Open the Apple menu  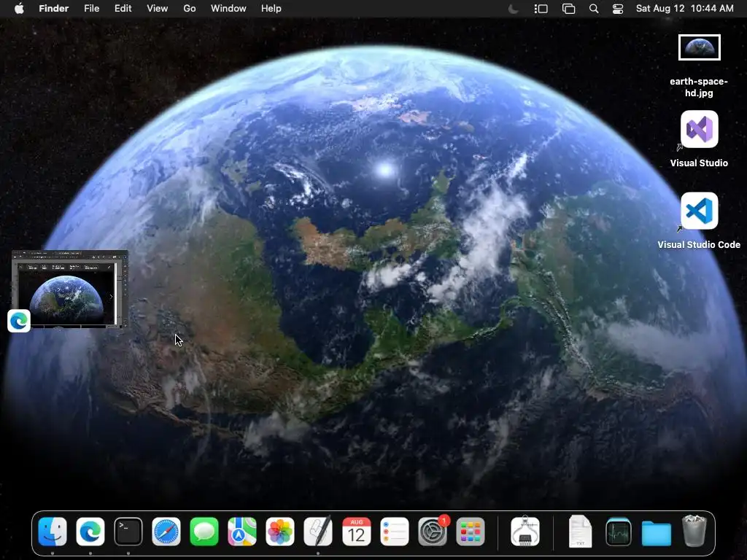click(19, 9)
